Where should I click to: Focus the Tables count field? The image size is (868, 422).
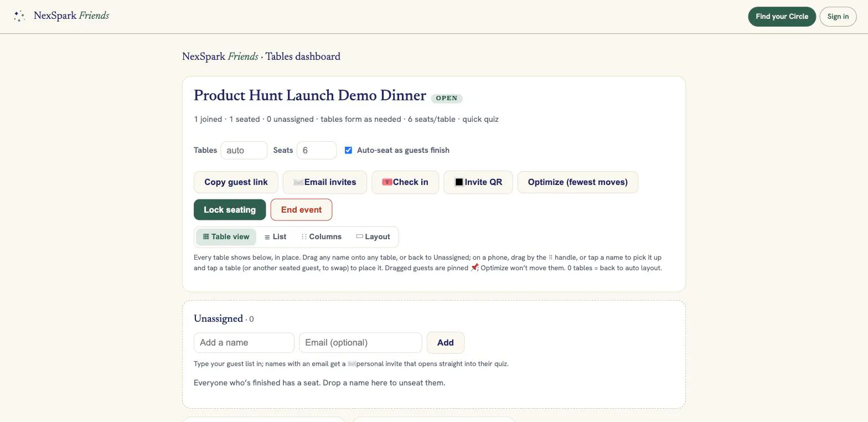tap(244, 151)
